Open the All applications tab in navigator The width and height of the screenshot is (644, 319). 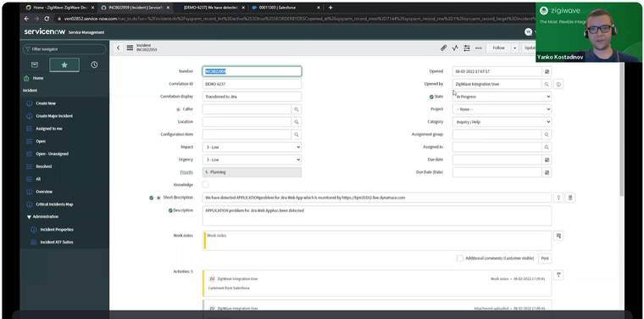35,65
